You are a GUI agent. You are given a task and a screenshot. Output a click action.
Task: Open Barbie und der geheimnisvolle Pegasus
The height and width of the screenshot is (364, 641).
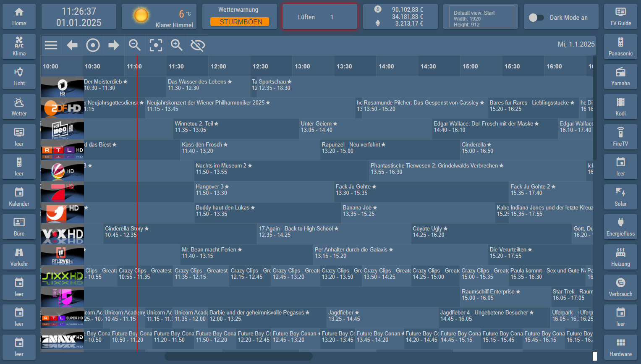point(267,318)
